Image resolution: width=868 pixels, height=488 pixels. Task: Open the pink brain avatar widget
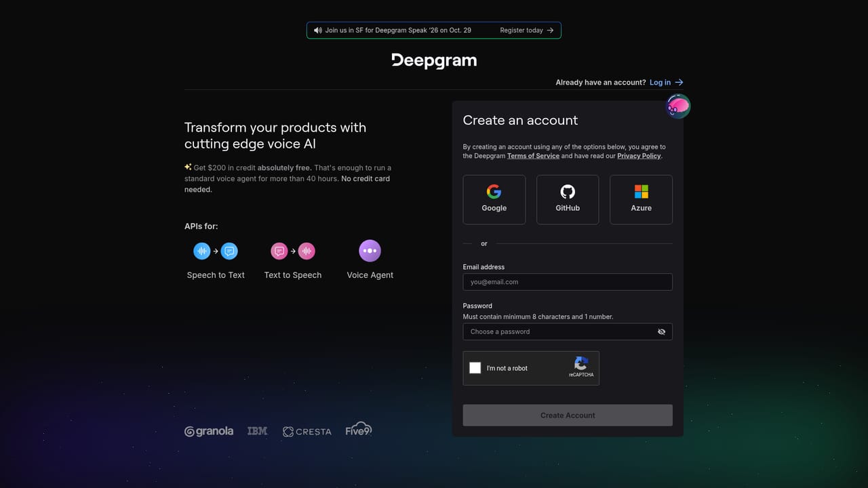678,106
